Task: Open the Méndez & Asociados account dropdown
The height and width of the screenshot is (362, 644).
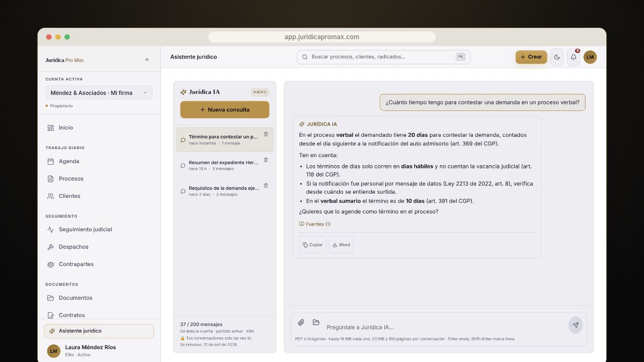Action: coord(99,93)
